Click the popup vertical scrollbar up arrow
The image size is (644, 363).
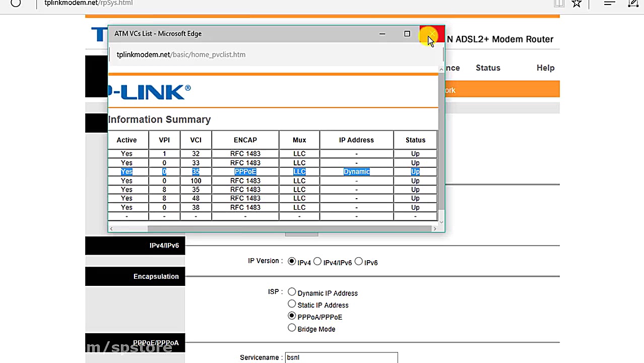pyautogui.click(x=441, y=69)
